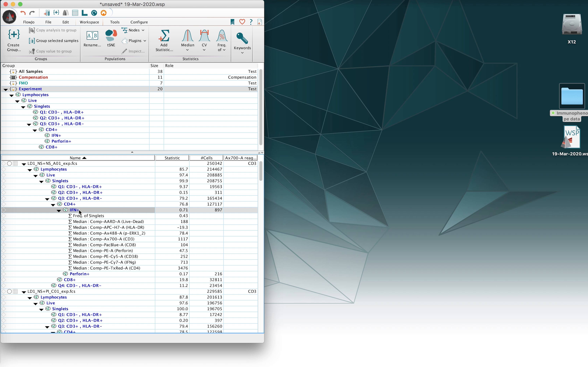The image size is (588, 367).
Task: Collapse the Experiment group triangle
Action: click(x=6, y=89)
